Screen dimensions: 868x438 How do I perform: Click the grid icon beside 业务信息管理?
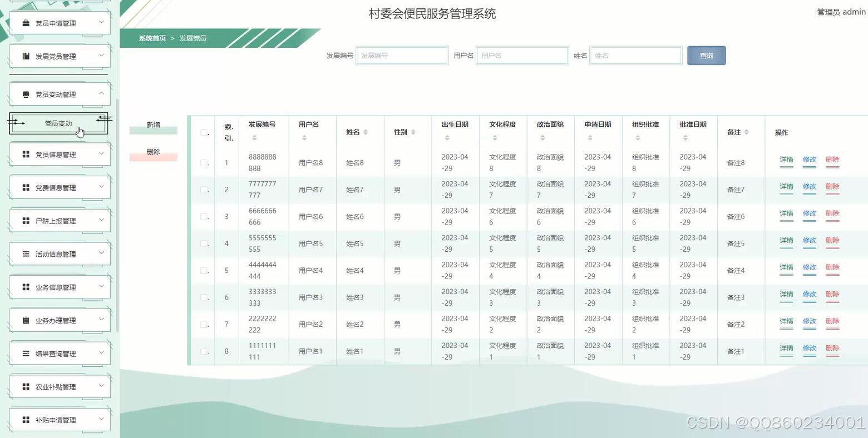point(26,287)
